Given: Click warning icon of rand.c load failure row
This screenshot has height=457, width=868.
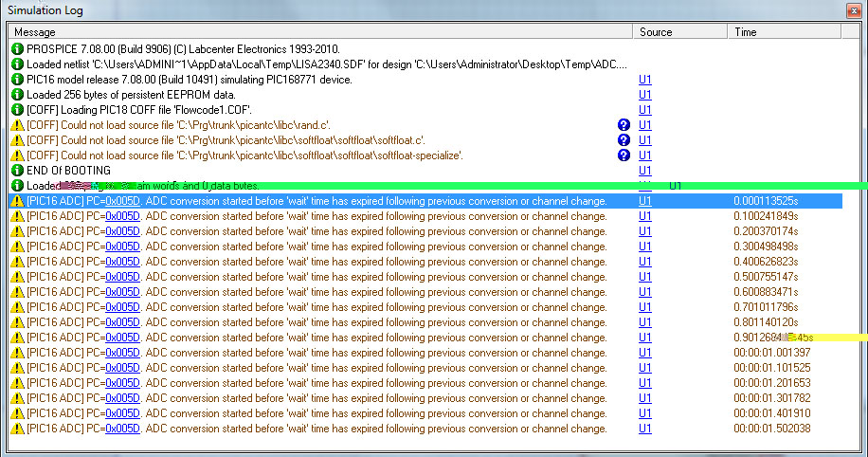Looking at the screenshot, I should pos(17,125).
